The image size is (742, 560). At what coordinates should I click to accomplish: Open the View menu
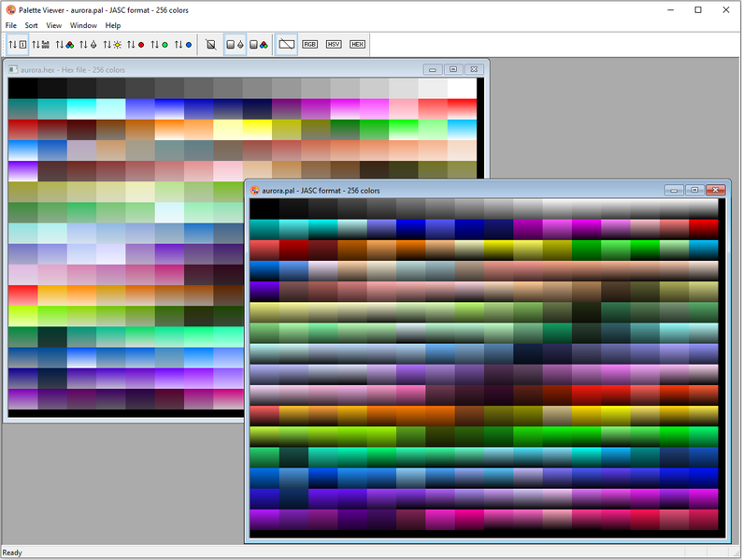point(53,25)
